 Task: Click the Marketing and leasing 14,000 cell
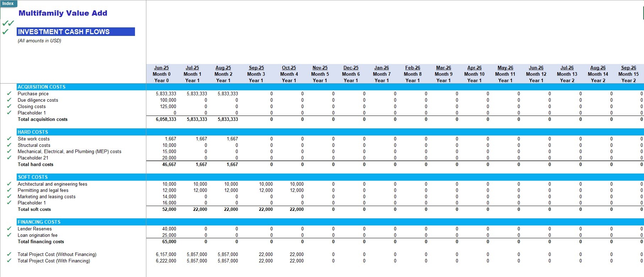[169, 197]
